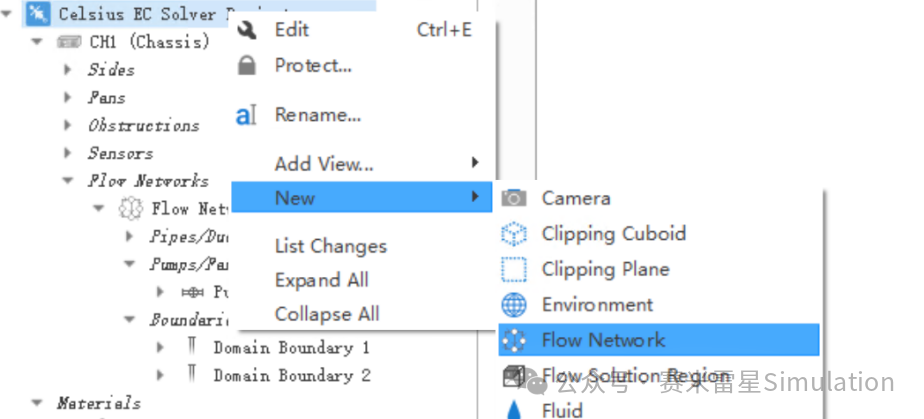
Task: Collapse the Flow Networks tree node
Action: click(x=68, y=181)
